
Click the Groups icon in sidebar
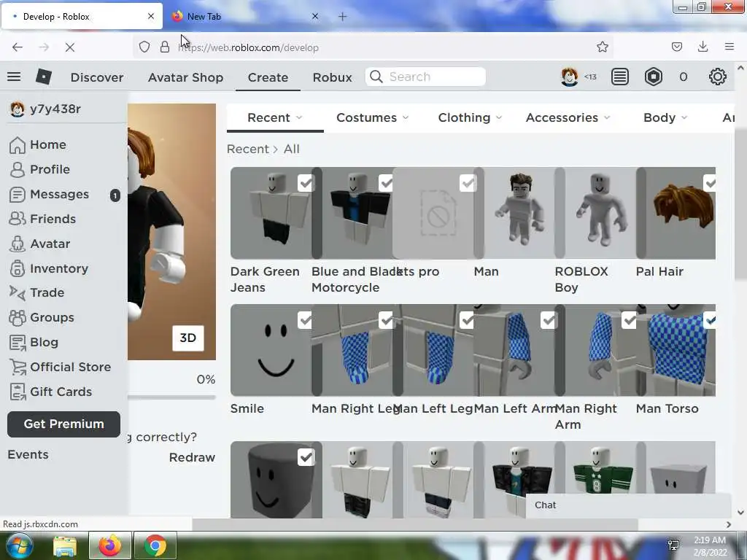click(x=18, y=318)
